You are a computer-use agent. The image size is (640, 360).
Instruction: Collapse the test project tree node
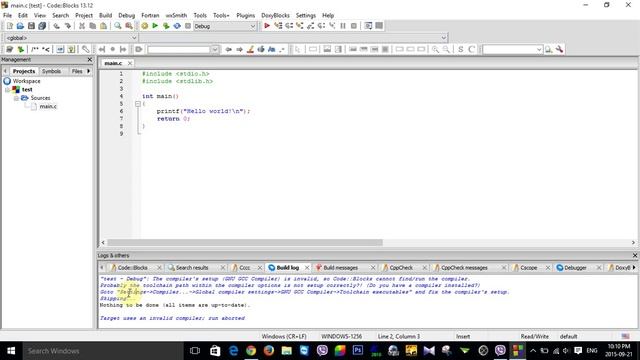tap(7, 89)
